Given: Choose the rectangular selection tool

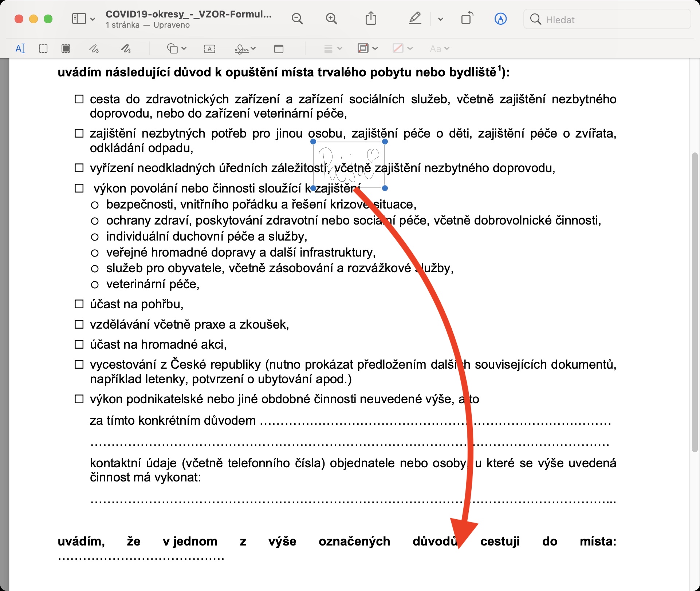Looking at the screenshot, I should [43, 48].
